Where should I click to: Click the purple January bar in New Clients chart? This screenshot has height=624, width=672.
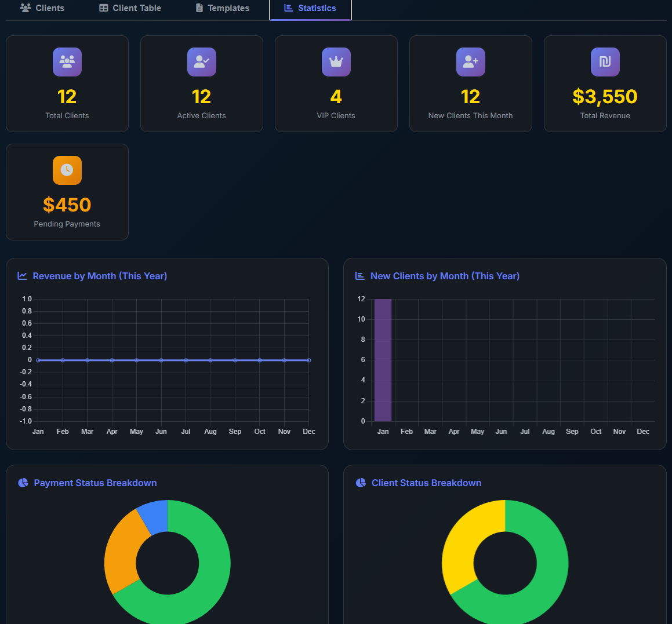[383, 360]
